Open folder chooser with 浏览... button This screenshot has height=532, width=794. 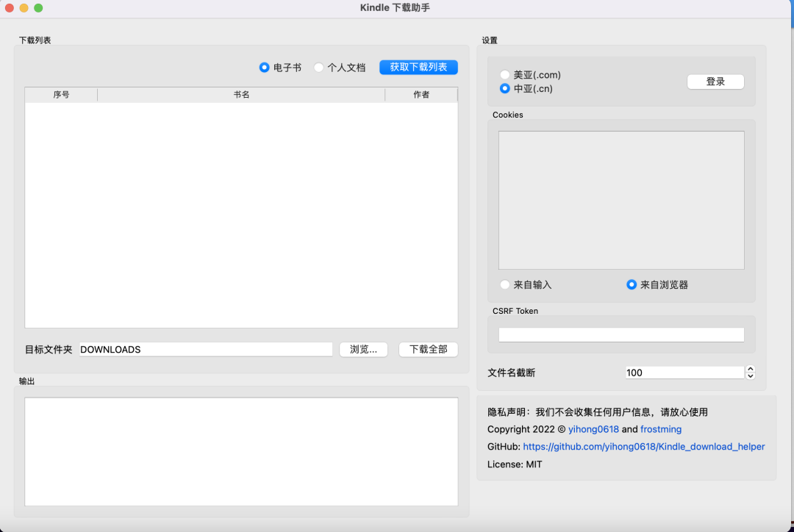(x=364, y=349)
